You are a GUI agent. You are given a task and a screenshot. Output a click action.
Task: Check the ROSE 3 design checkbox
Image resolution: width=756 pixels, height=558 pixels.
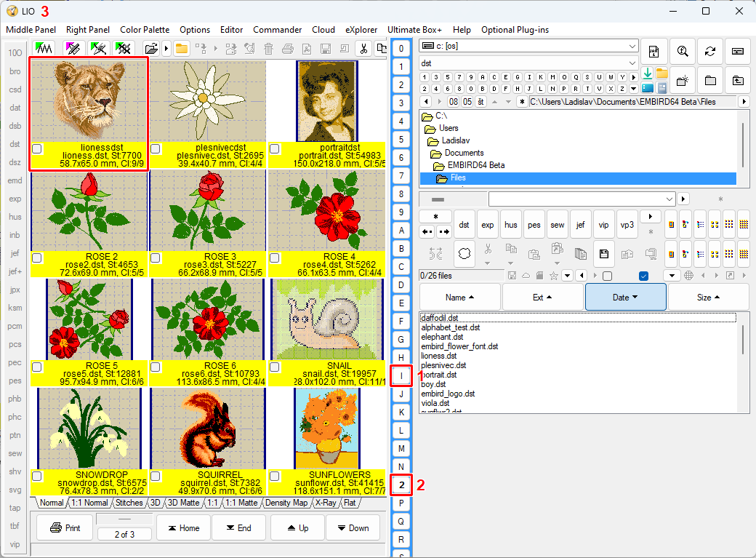[156, 258]
